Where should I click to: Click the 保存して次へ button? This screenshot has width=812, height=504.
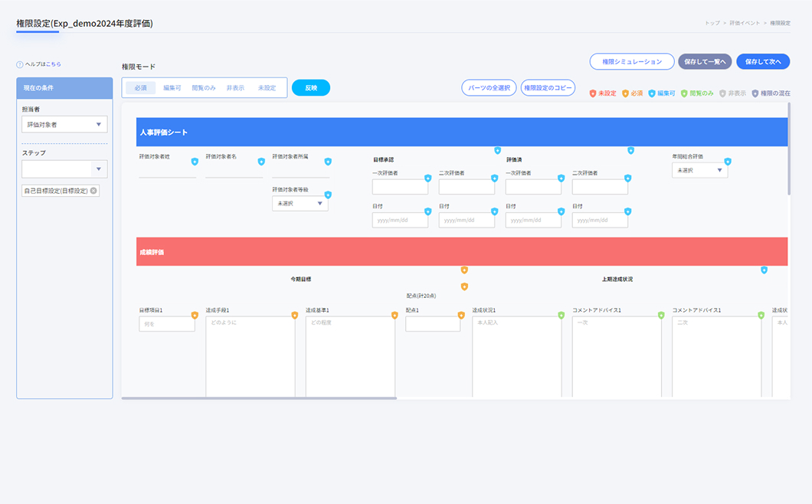[x=763, y=61]
